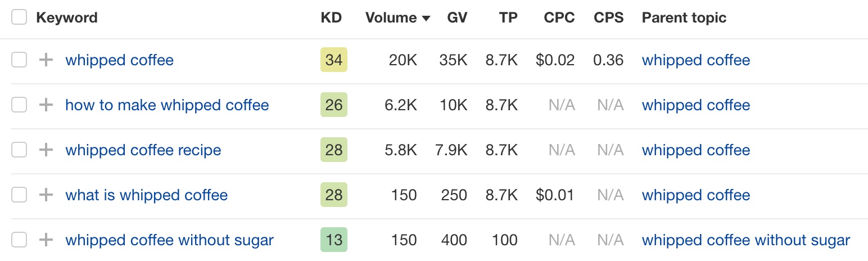Screen dimensions: 868x261
Task: Click the GV column header
Action: (x=457, y=17)
